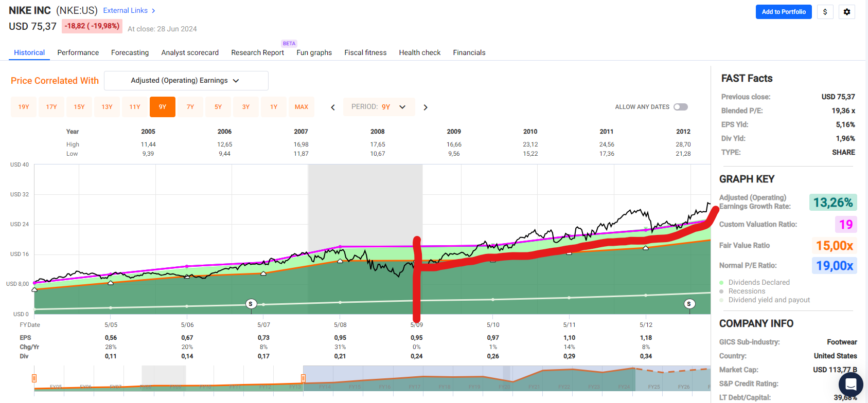Go to next period with right arrow
Image resolution: width=868 pixels, height=403 pixels.
point(426,107)
